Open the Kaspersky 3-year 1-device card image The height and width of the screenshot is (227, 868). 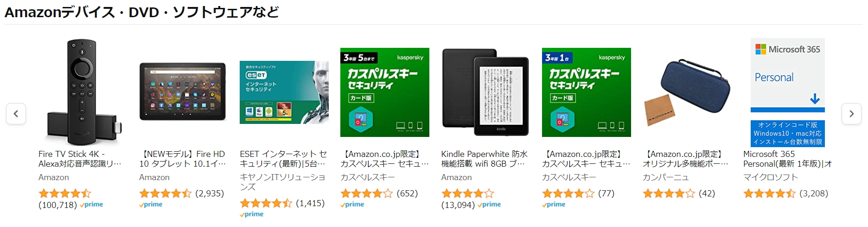pos(586,92)
